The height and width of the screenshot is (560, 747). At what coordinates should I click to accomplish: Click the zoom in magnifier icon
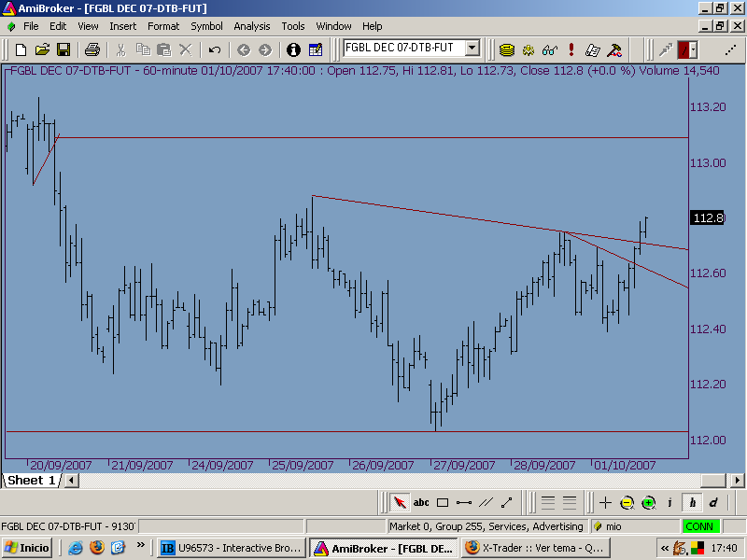[x=648, y=502]
